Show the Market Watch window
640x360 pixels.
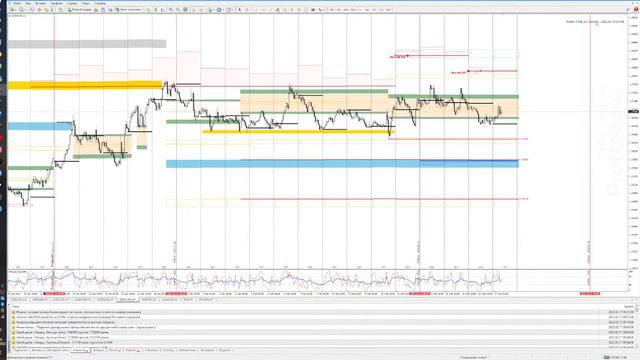pyautogui.click(x=32, y=9)
